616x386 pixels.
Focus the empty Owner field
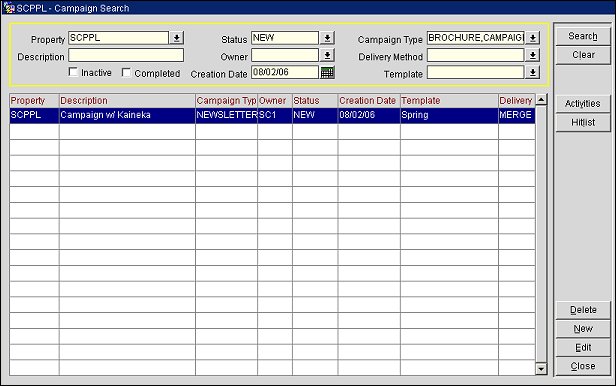(285, 55)
